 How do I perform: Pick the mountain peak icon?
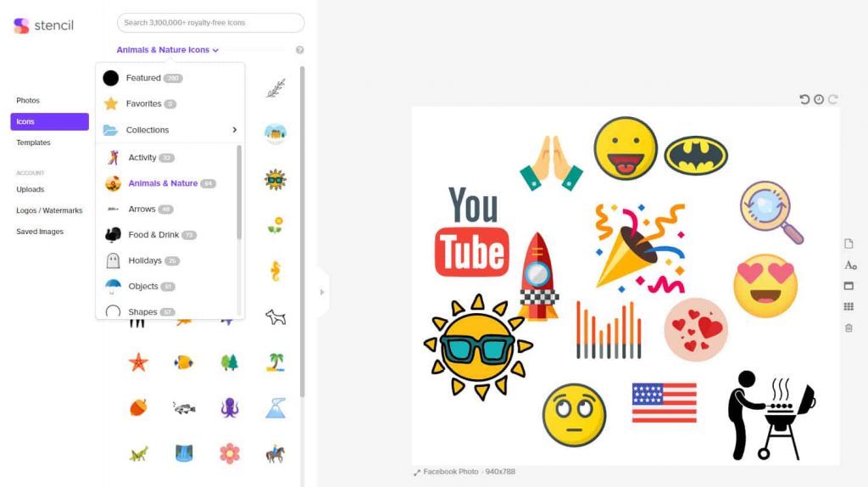point(275,408)
